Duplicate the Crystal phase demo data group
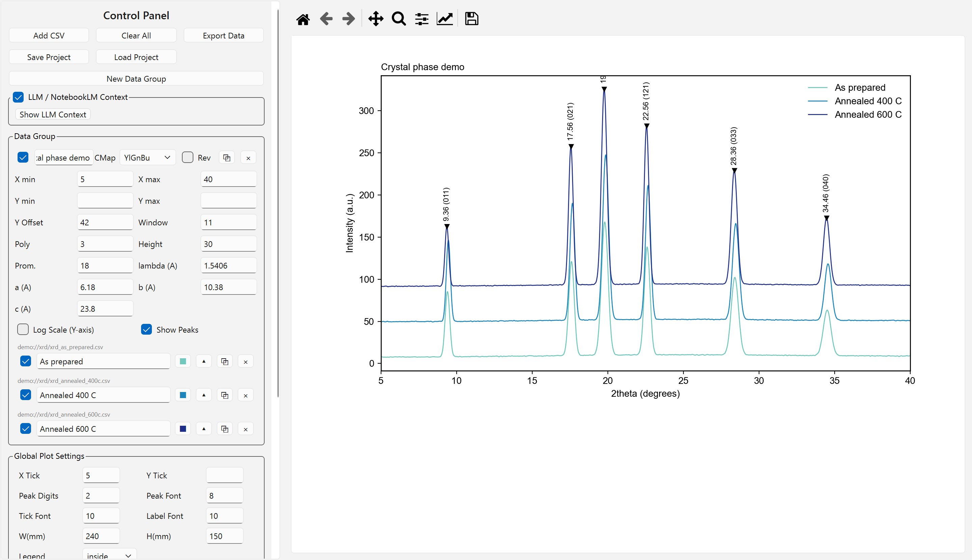The height and width of the screenshot is (560, 972). tap(227, 158)
